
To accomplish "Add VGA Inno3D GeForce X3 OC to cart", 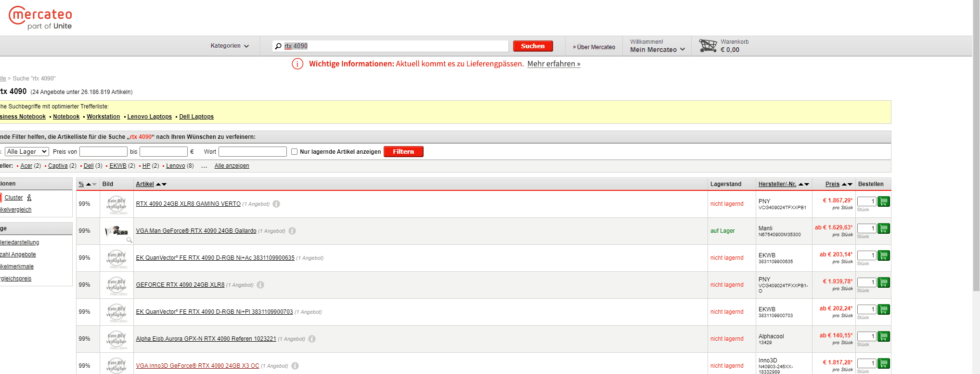I will (884, 363).
